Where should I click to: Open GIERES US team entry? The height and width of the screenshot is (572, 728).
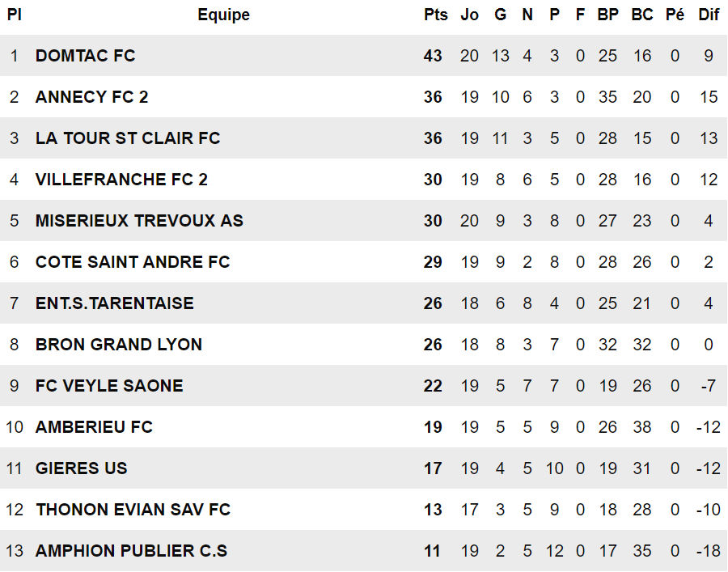point(81,468)
